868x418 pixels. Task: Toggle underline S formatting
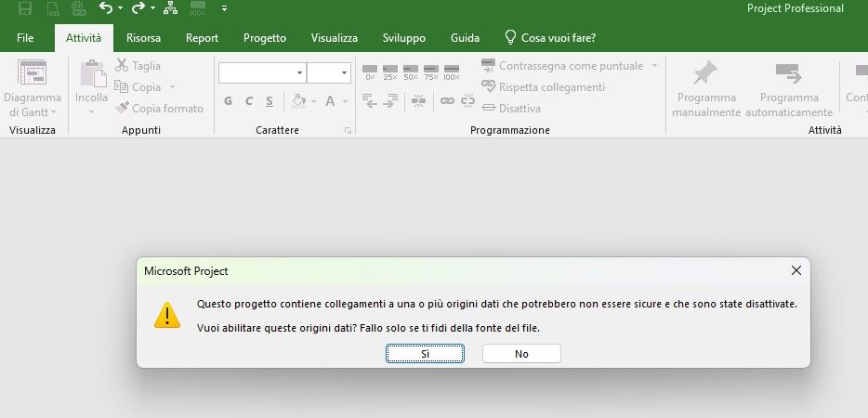pyautogui.click(x=269, y=101)
